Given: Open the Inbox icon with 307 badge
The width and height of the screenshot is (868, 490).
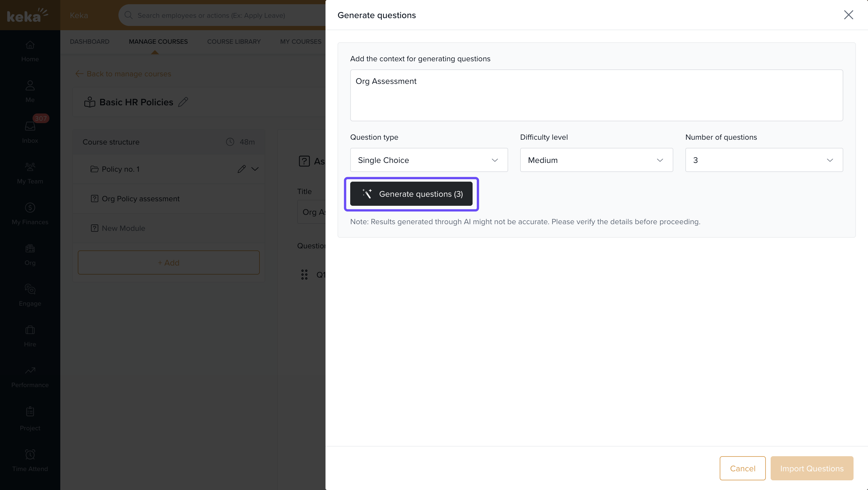Looking at the screenshot, I should 30,126.
